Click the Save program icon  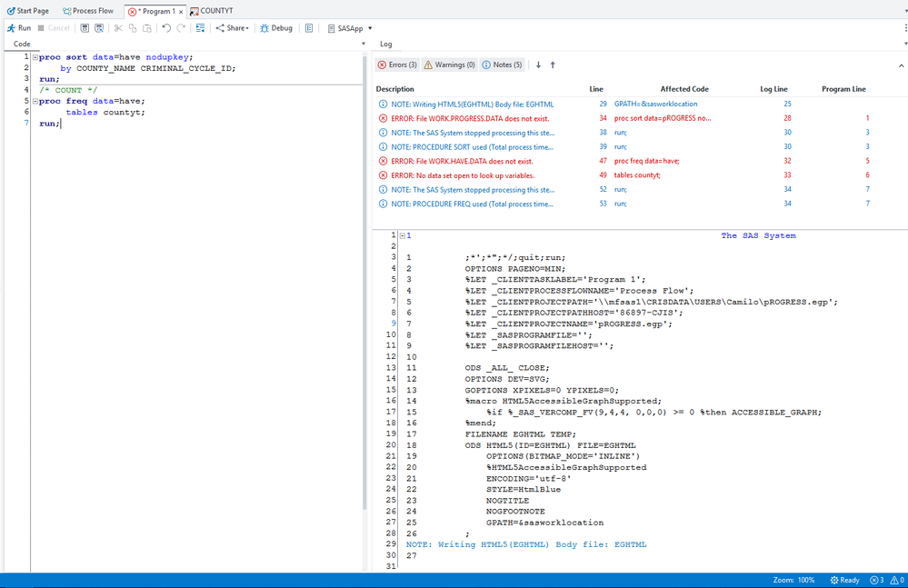pos(85,28)
